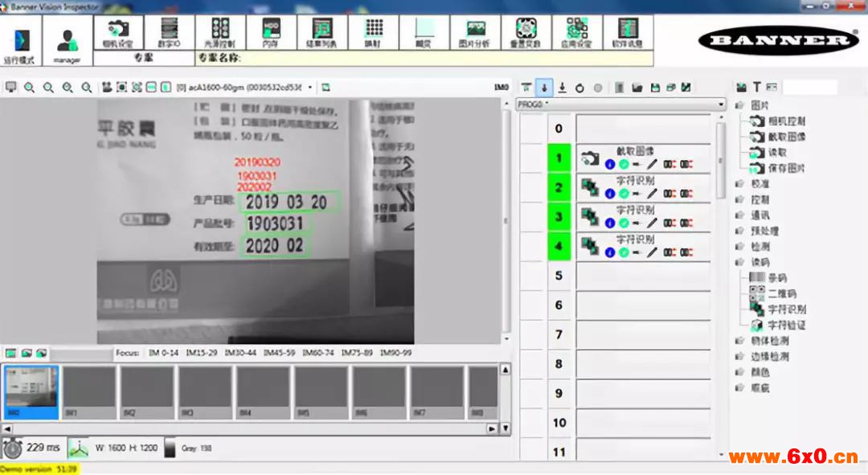868x475 pixels.
Task: Click the manager user icon
Action: point(67,41)
